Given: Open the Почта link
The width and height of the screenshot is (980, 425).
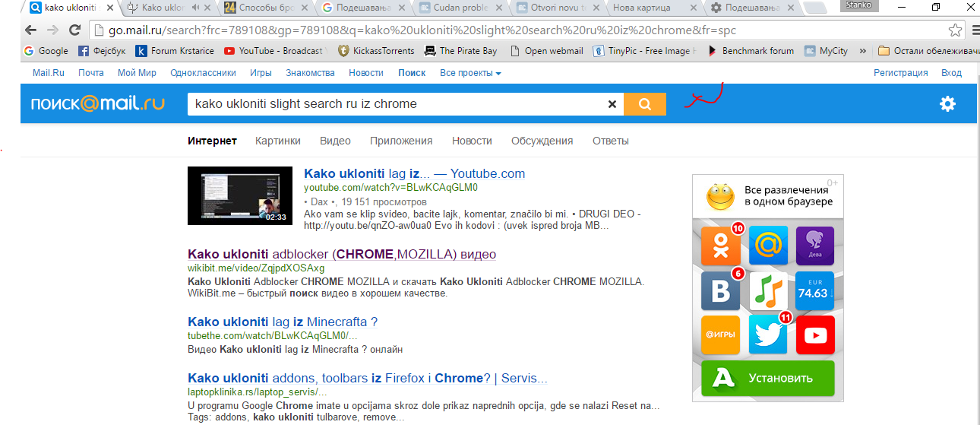Looking at the screenshot, I should click(x=90, y=73).
